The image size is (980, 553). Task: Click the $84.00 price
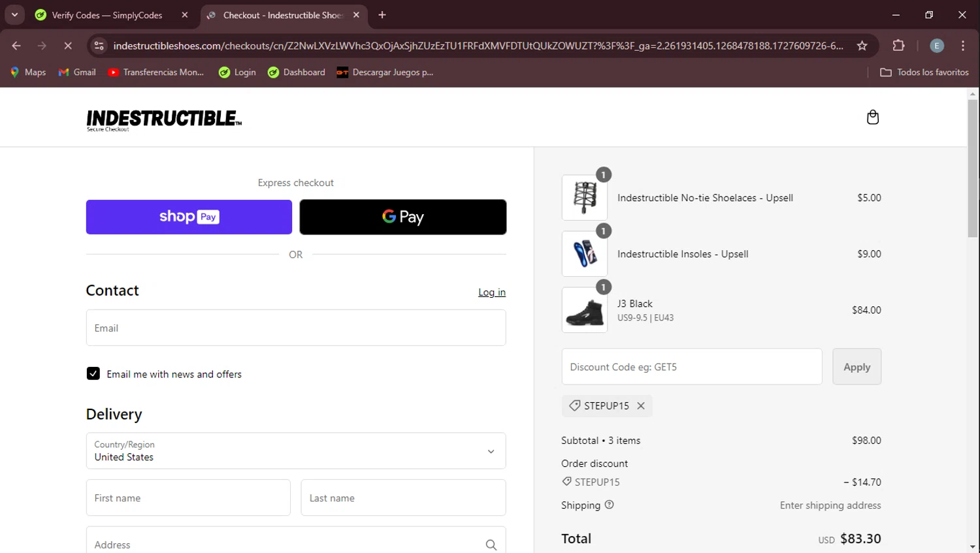pos(866,310)
